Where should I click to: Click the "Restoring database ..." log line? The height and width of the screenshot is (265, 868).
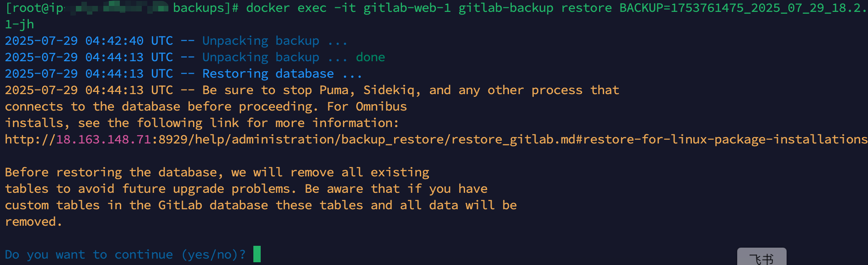[282, 74]
